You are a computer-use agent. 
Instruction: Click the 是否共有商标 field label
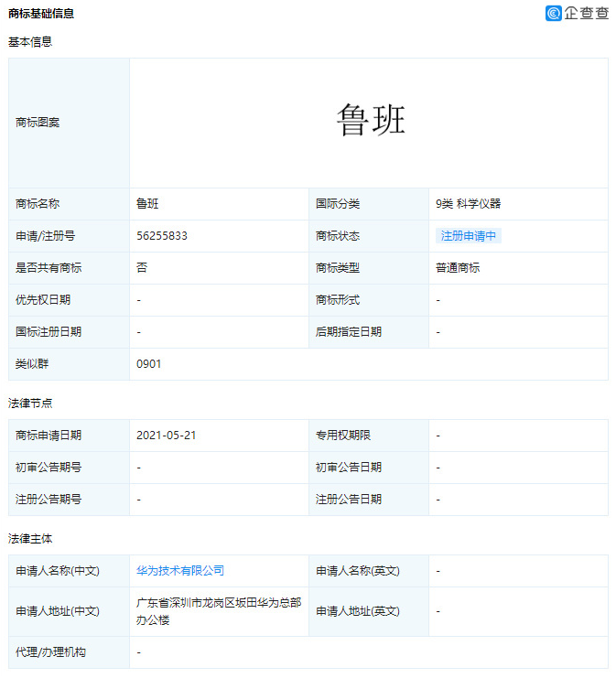[x=49, y=268]
